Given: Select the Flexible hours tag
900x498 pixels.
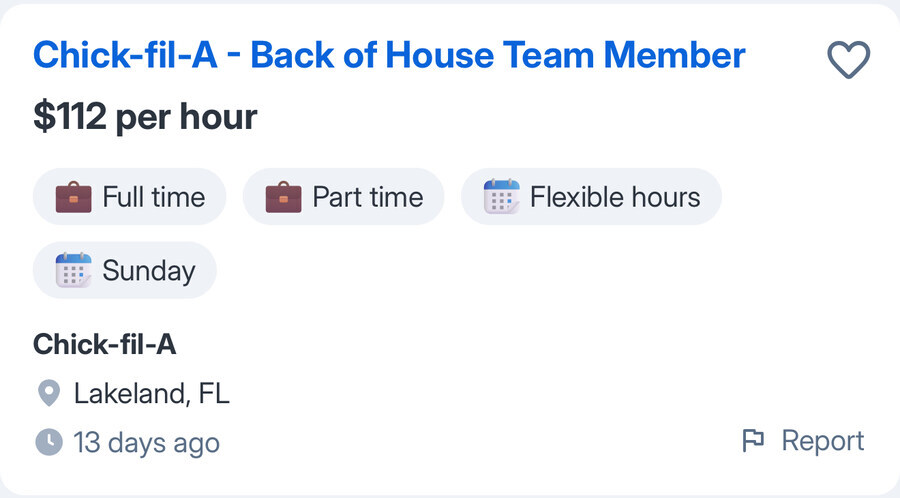Looking at the screenshot, I should (591, 197).
